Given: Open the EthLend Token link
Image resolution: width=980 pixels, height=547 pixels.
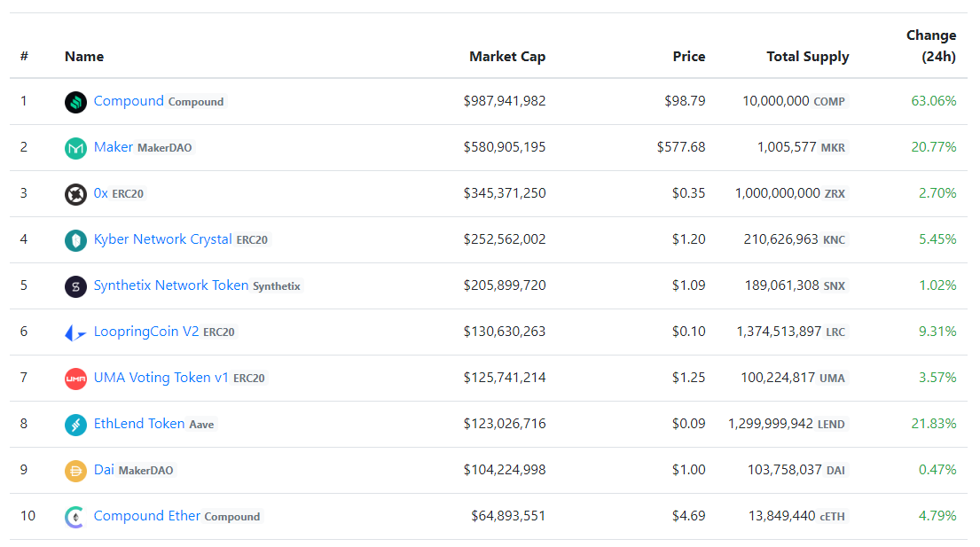Looking at the screenshot, I should pos(138,424).
